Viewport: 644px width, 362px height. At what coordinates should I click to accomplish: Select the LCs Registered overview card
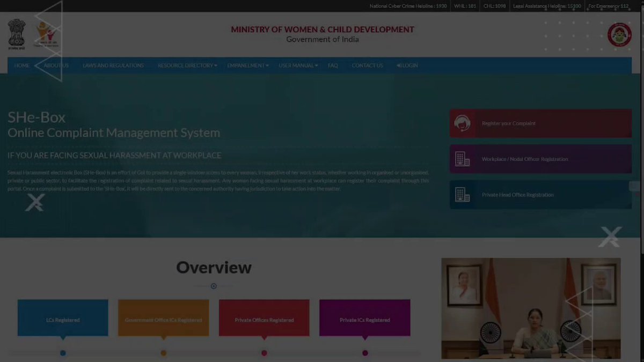[x=63, y=318]
